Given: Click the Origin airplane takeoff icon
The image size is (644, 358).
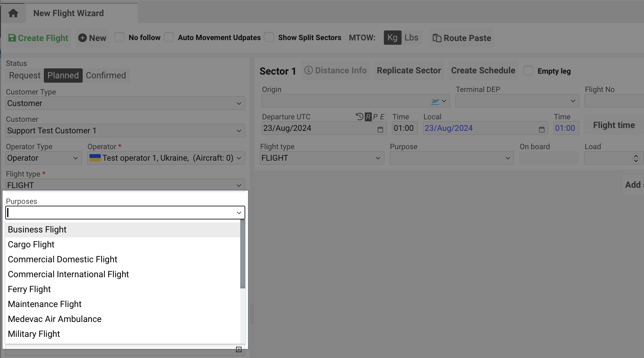Looking at the screenshot, I should click(x=435, y=101).
